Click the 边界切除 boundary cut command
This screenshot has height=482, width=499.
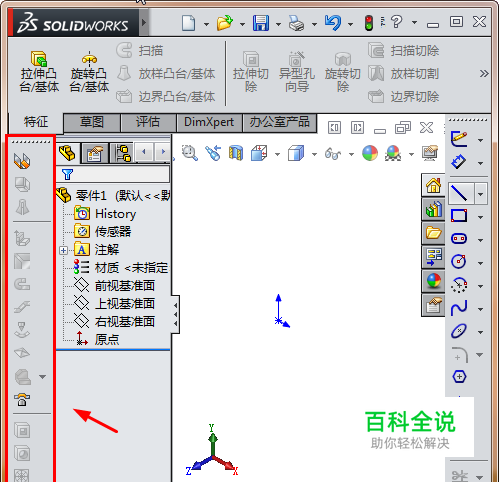(404, 97)
